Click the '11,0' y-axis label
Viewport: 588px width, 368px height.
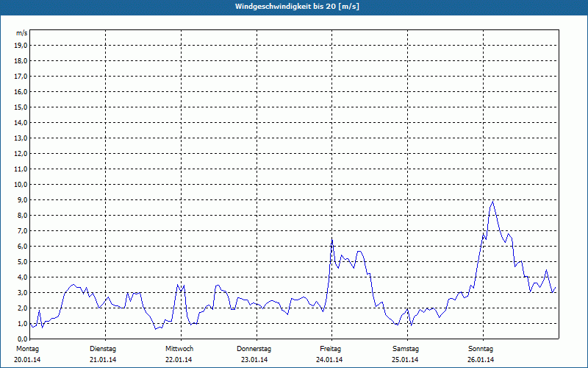click(21, 169)
